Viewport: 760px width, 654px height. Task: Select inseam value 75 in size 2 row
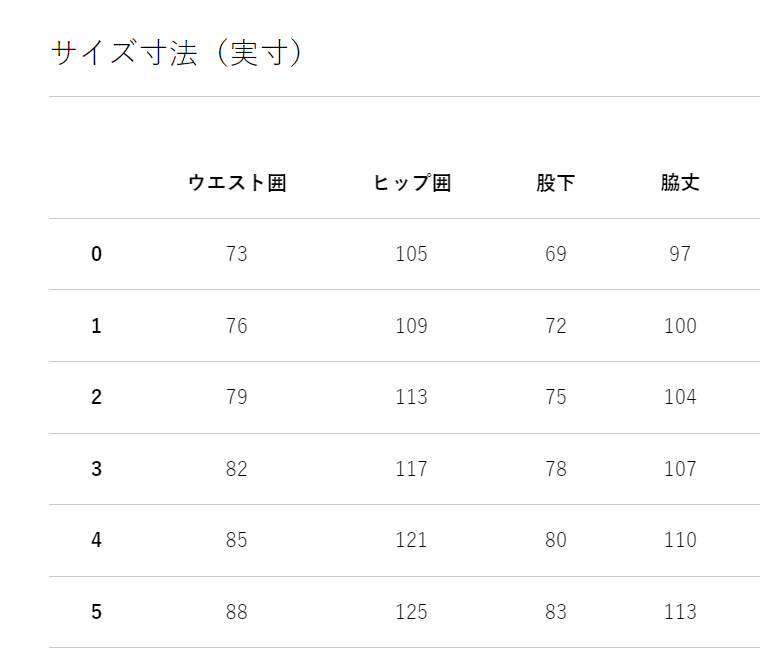[556, 397]
